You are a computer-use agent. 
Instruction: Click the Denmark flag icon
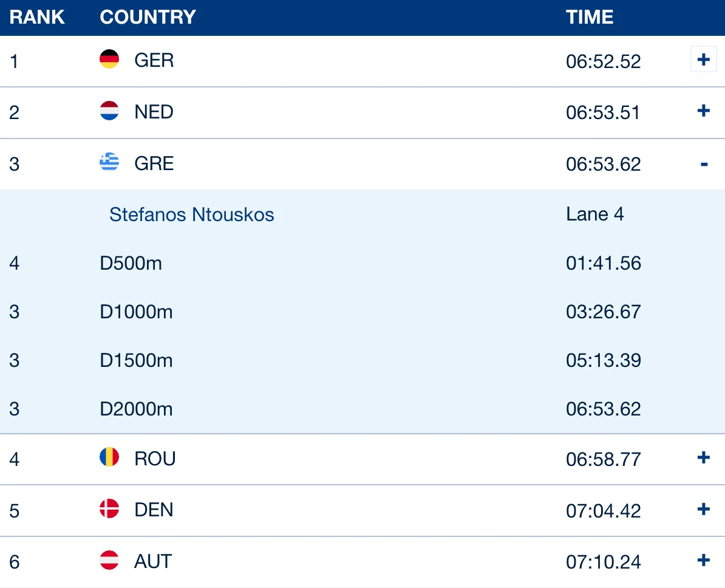point(109,508)
